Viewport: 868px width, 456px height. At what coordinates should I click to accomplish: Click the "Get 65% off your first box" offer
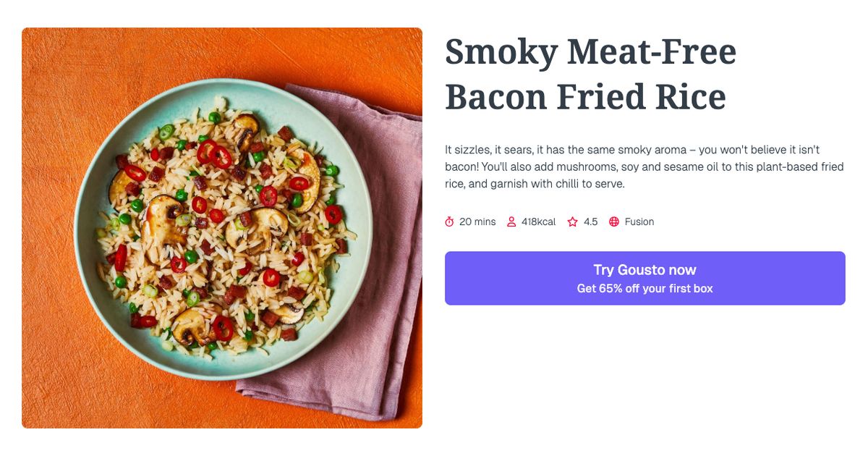(644, 287)
